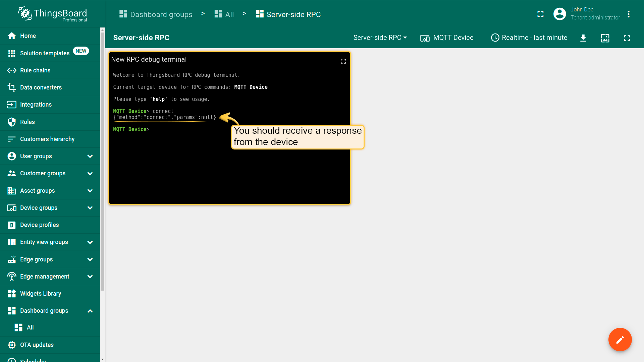Enter edit mode with pencil button
644x362 pixels.
[x=620, y=340]
